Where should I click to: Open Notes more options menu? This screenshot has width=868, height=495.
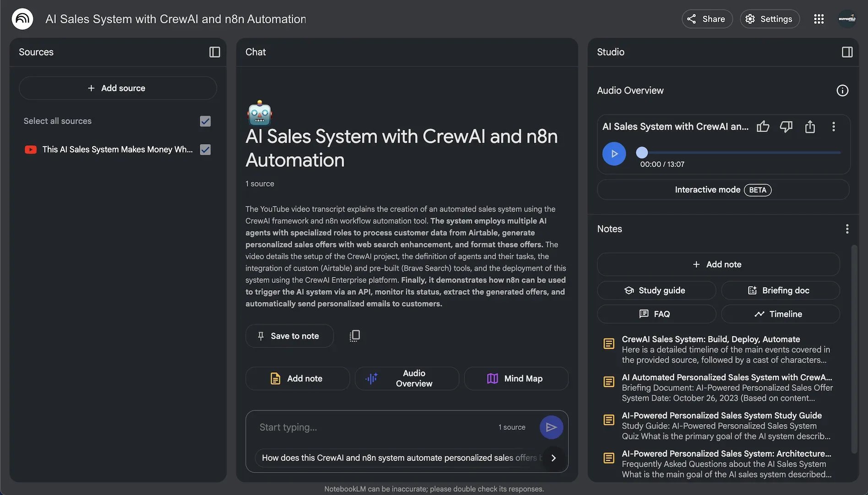[847, 229]
